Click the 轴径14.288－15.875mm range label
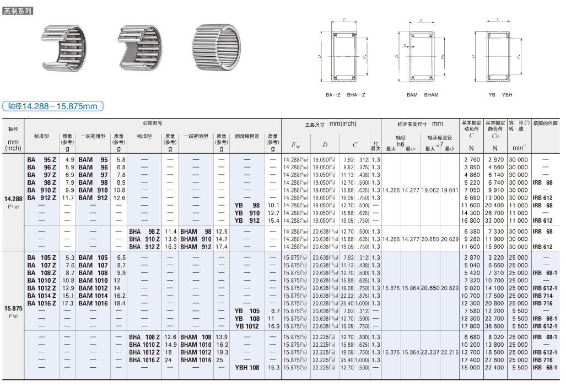The height and width of the screenshot is (392, 566). tap(53, 106)
